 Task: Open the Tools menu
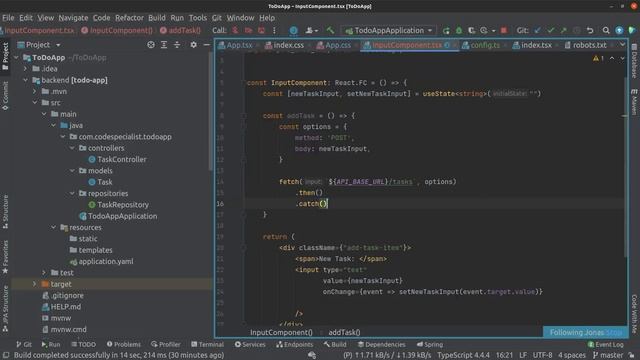click(198, 18)
